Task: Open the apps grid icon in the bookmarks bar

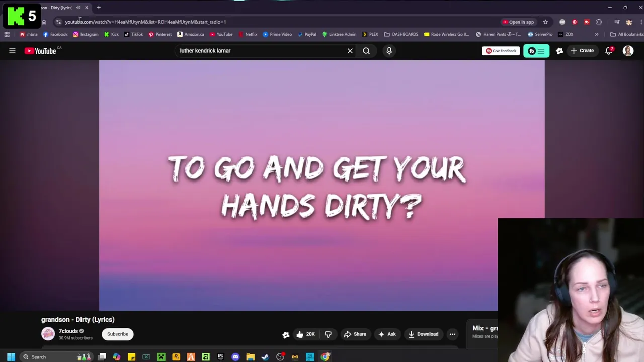Action: [7, 34]
